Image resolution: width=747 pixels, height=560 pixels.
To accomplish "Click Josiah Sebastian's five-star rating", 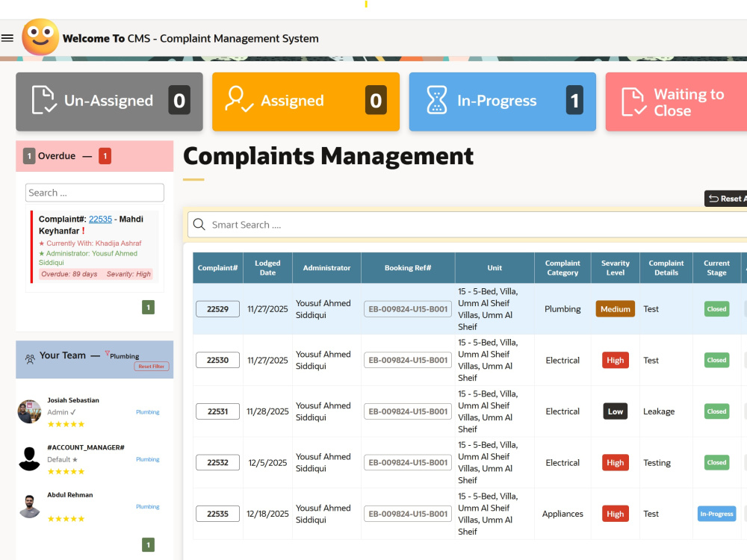I will [66, 424].
